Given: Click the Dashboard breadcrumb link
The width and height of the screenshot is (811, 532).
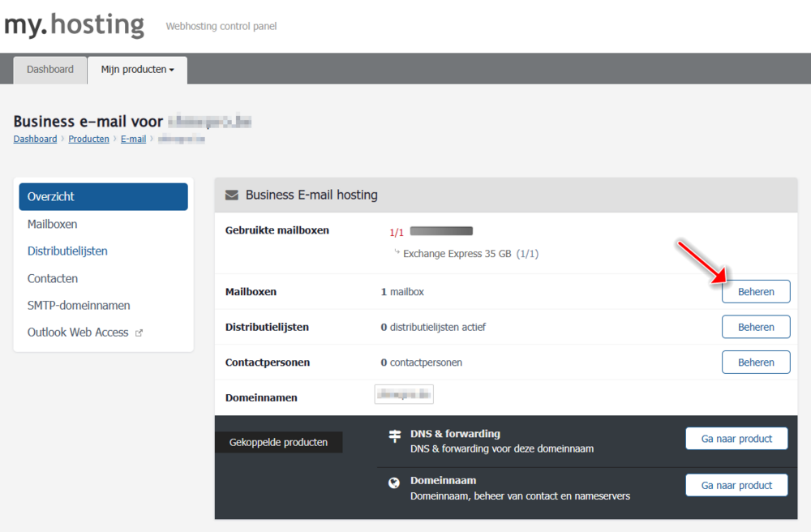Looking at the screenshot, I should click(x=35, y=139).
